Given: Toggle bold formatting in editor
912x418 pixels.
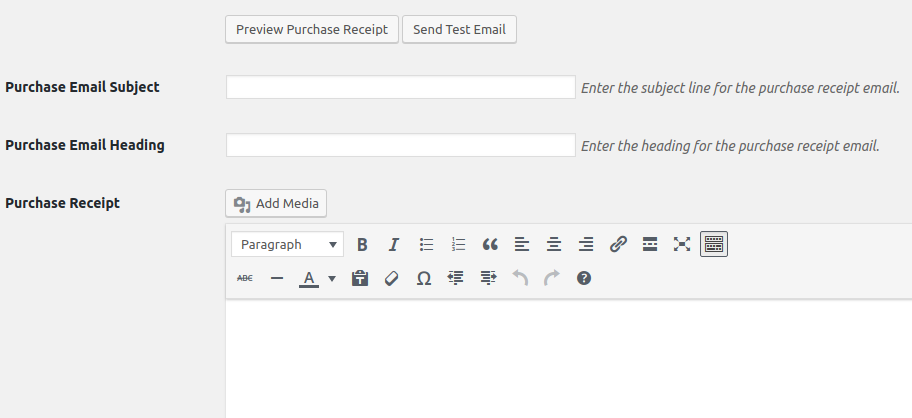Looking at the screenshot, I should [362, 244].
